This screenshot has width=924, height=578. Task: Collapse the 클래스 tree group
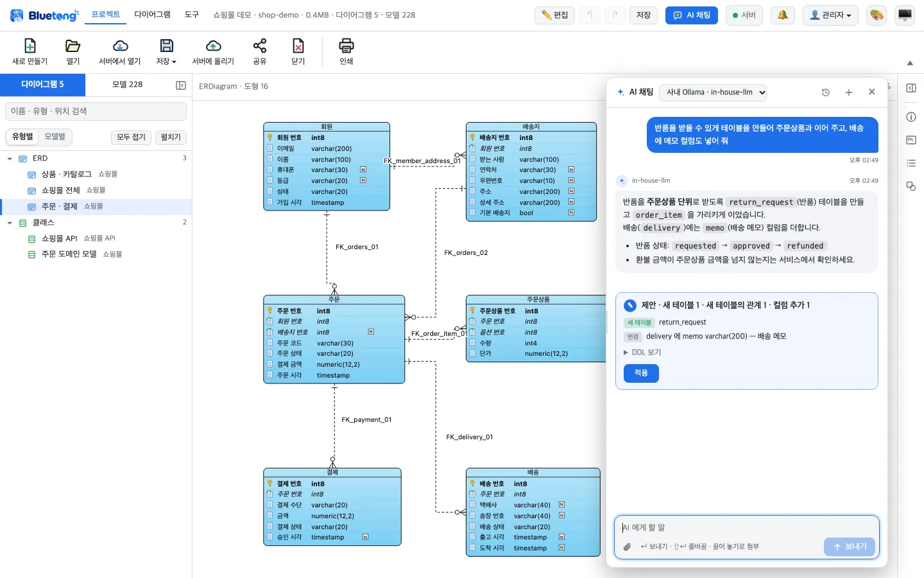10,223
